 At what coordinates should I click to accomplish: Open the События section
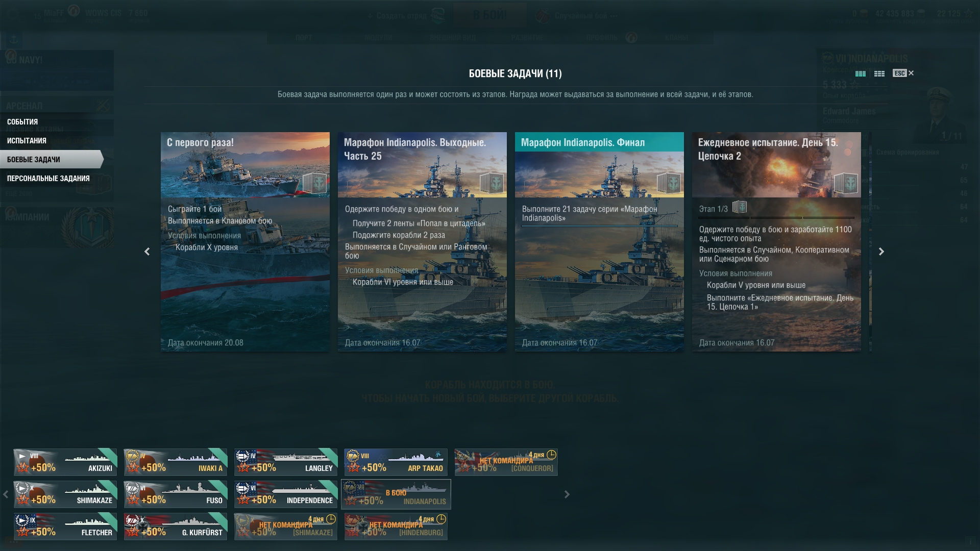(x=22, y=122)
